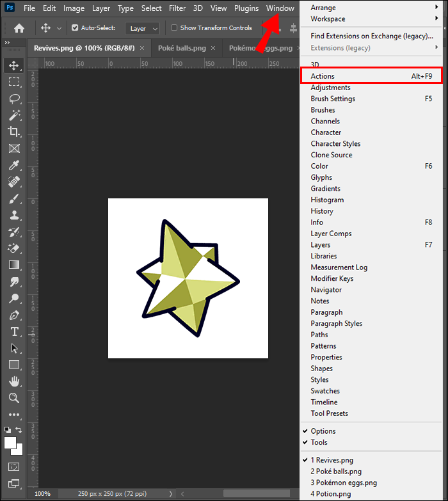Image resolution: width=448 pixels, height=501 pixels.
Task: Select the Eraser tool
Action: (x=13, y=248)
